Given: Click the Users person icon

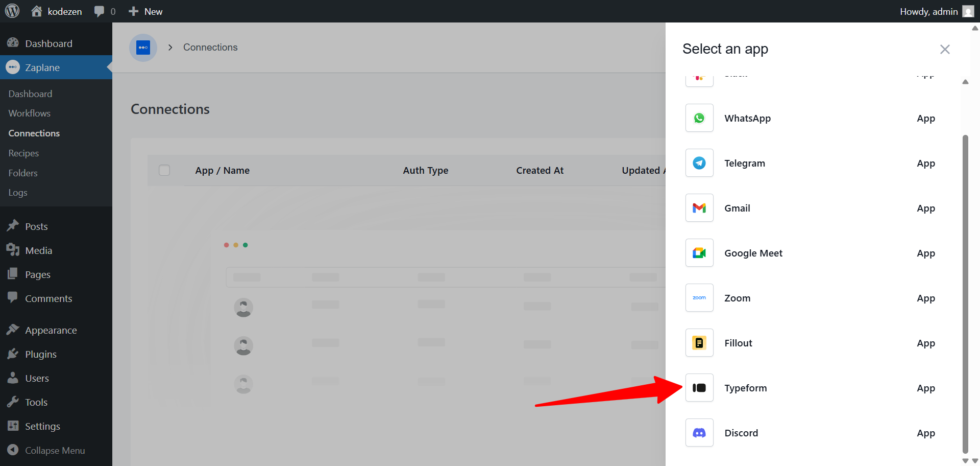Looking at the screenshot, I should pyautogui.click(x=13, y=378).
